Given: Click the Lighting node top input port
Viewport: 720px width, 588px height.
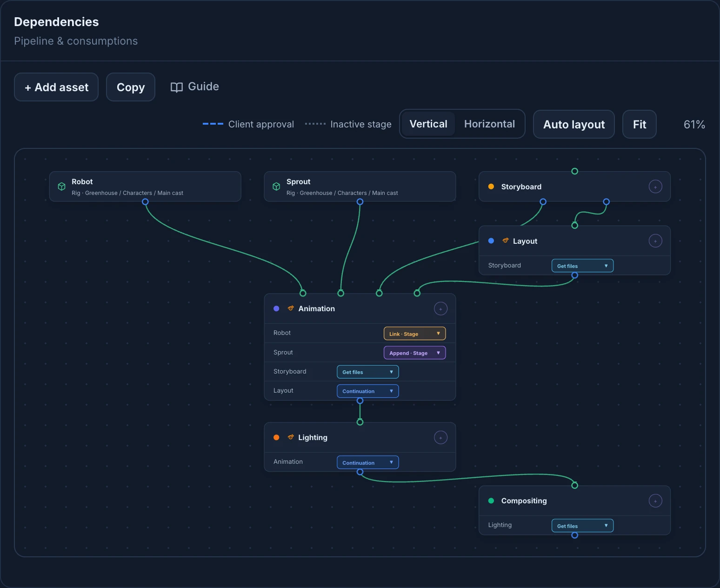Looking at the screenshot, I should [360, 422].
